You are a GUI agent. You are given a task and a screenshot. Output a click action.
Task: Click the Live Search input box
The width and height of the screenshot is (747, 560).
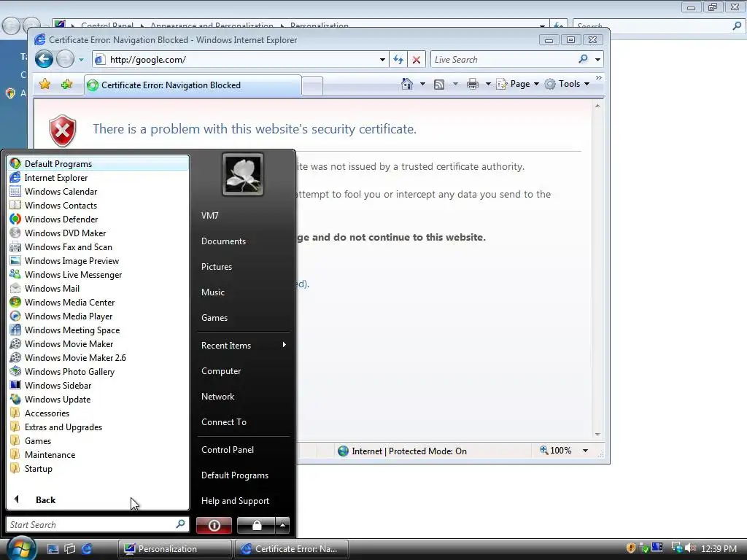503,60
